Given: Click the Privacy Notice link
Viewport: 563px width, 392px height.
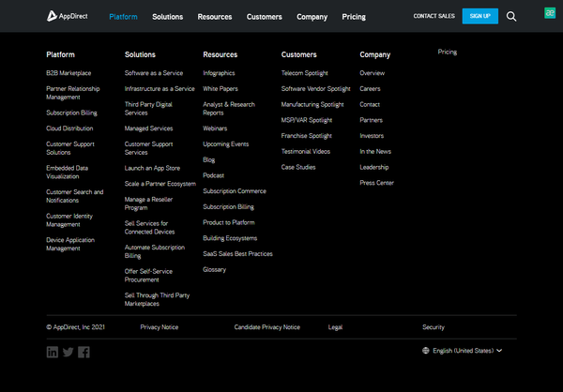Looking at the screenshot, I should tap(160, 327).
